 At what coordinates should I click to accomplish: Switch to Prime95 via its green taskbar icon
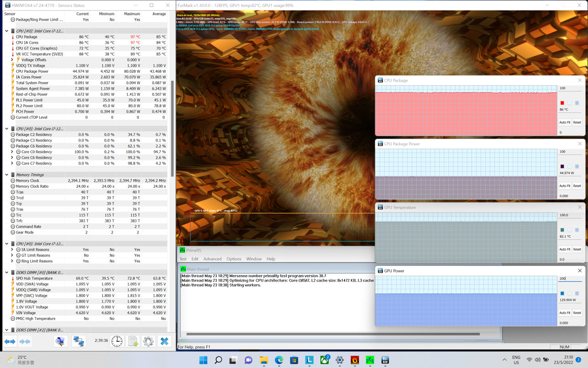coord(370,360)
